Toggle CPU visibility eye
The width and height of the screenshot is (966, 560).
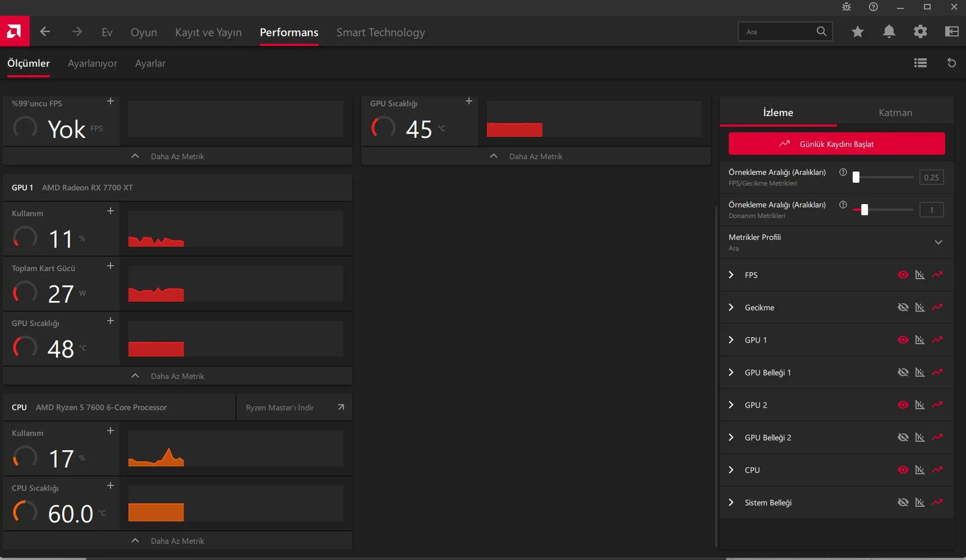coord(903,470)
